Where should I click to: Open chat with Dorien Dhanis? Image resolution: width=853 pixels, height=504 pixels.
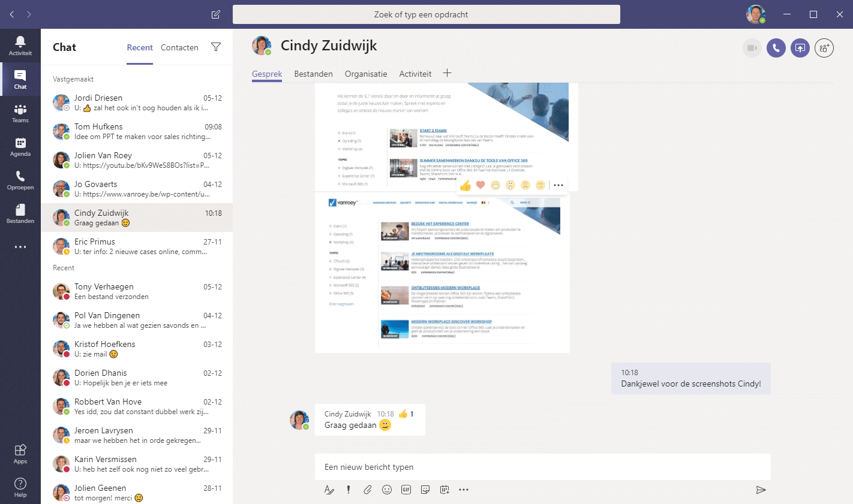coord(137,378)
